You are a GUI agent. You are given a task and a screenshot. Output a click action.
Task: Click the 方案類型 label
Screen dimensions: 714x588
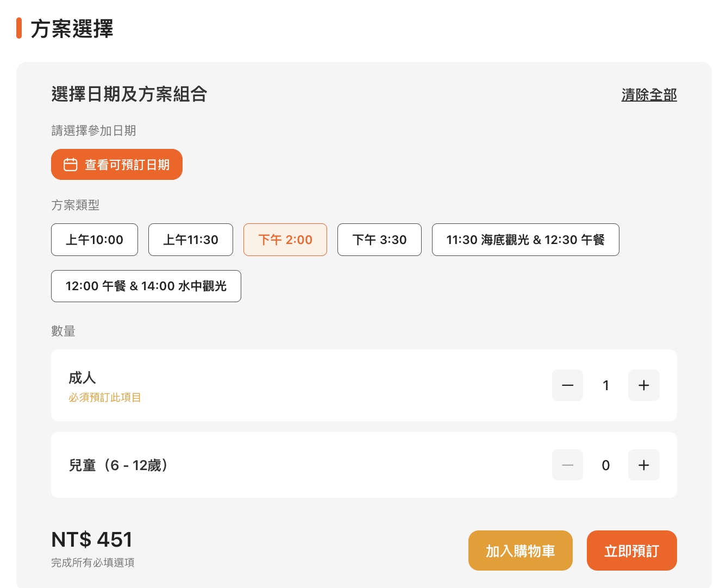[x=76, y=205]
